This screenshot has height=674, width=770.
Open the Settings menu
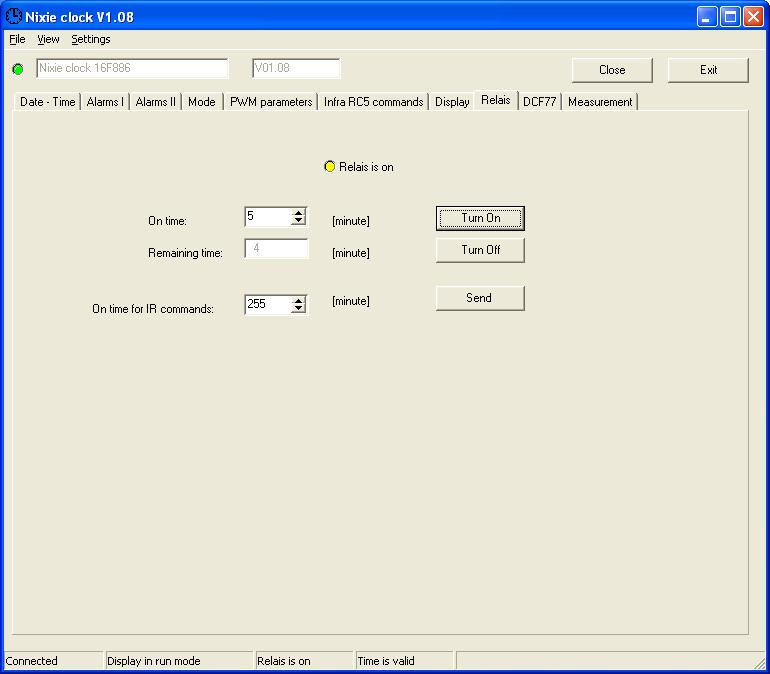point(91,39)
